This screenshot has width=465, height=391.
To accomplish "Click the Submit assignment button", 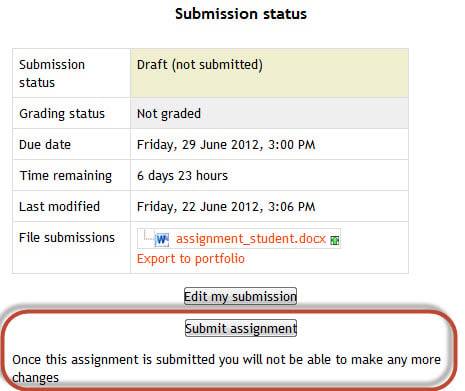I will click(x=241, y=328).
